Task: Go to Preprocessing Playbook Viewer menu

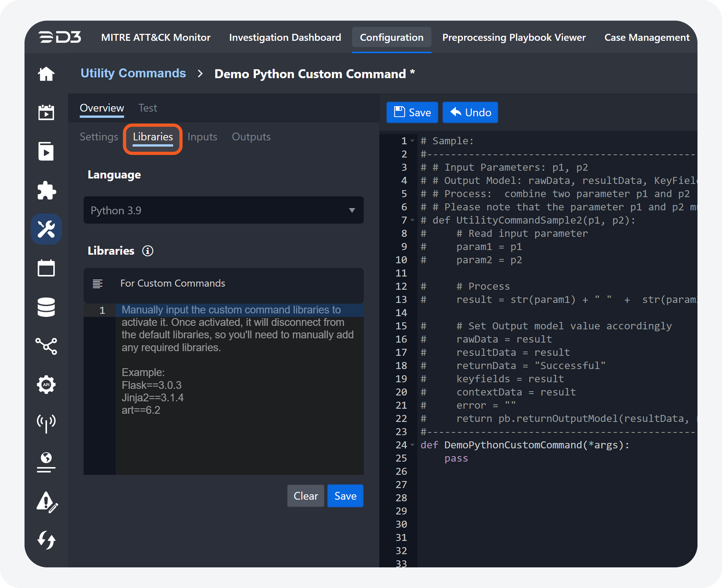Action: click(x=514, y=37)
